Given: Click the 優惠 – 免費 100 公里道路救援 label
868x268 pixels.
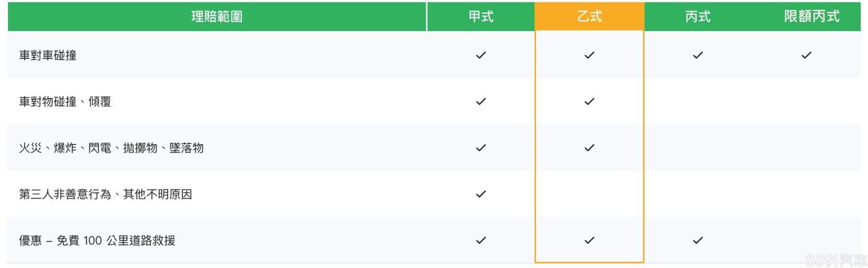Looking at the screenshot, I should pos(97,240).
